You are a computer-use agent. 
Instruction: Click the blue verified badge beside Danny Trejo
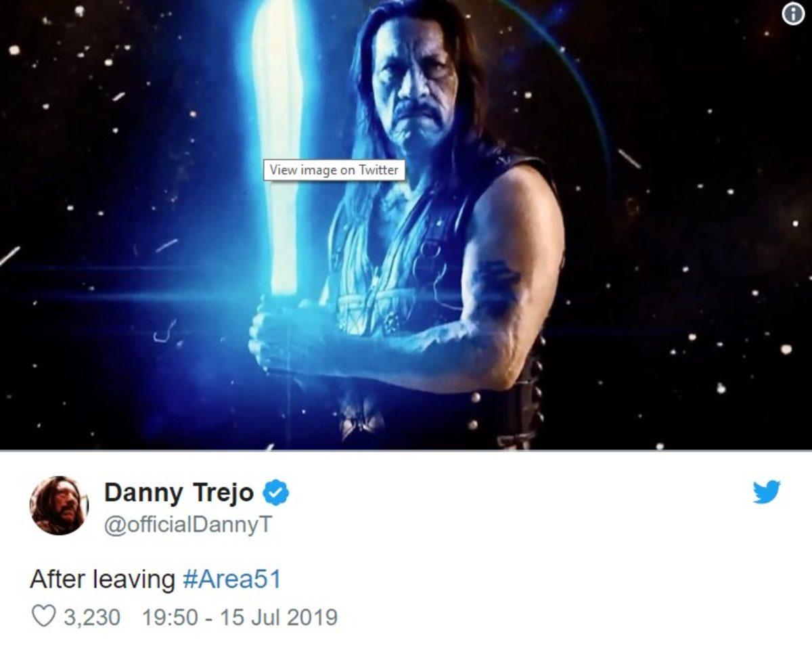point(275,493)
